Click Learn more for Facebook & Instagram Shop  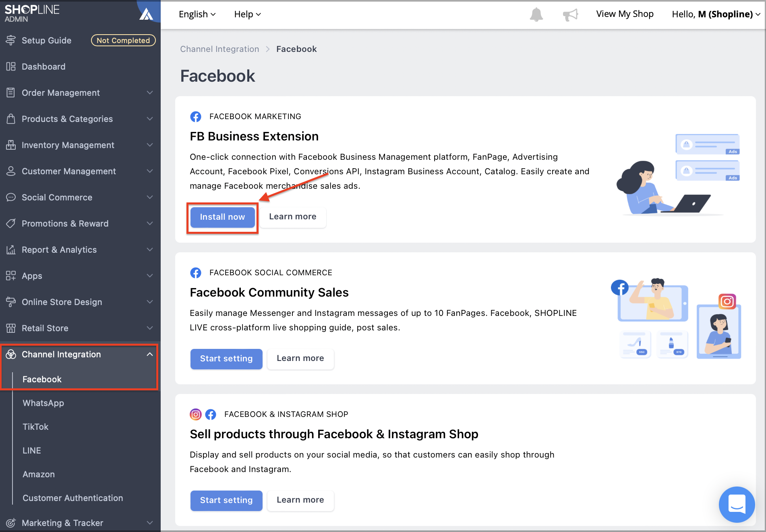click(300, 500)
